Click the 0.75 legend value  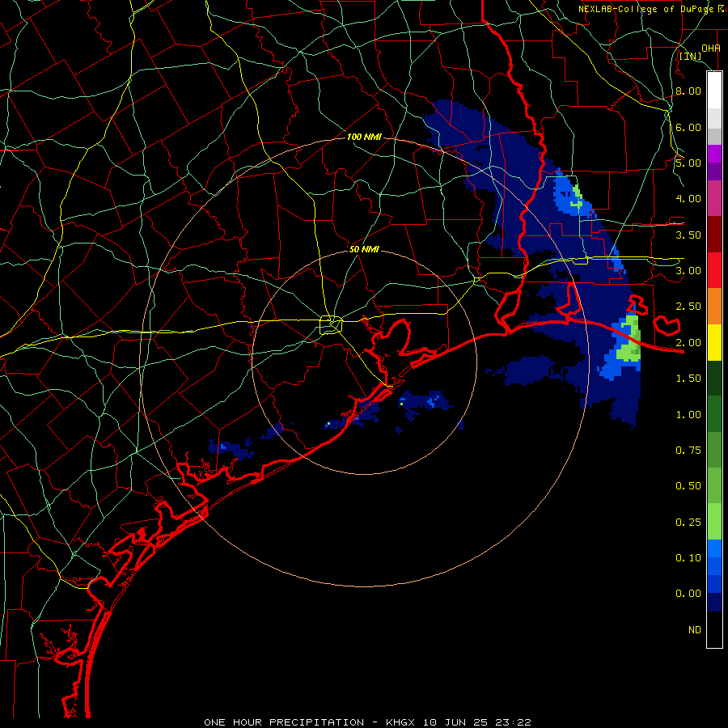point(688,451)
